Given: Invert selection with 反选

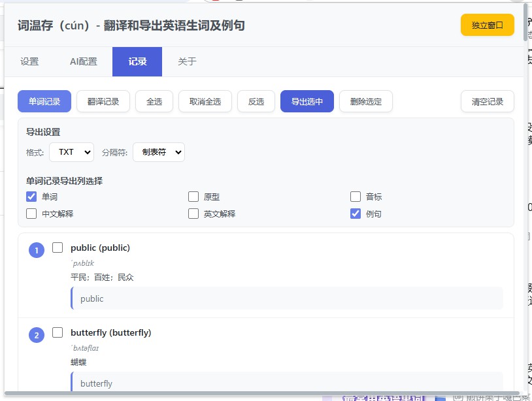Looking at the screenshot, I should 256,101.
